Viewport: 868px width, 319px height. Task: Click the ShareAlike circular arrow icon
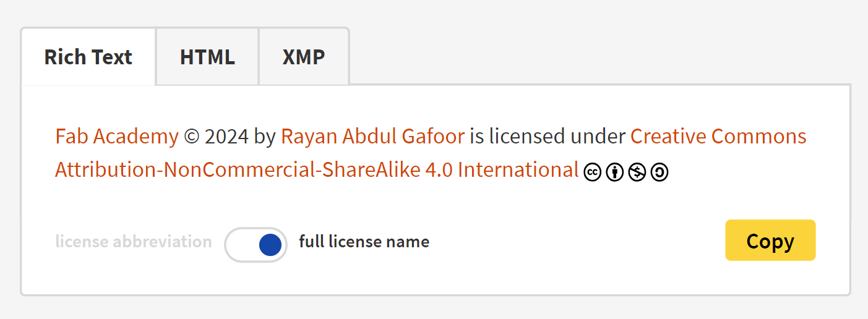pyautogui.click(x=660, y=173)
